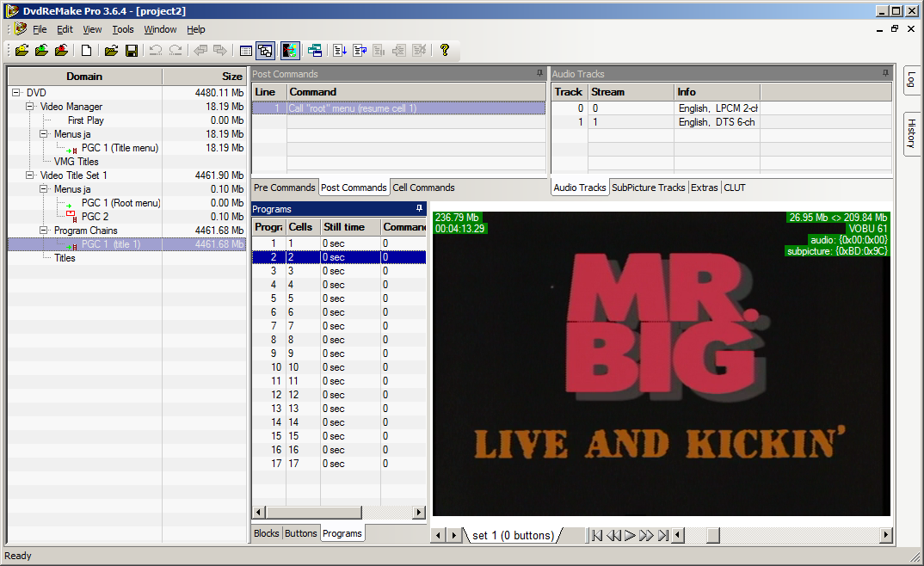Click the list view window icon

click(x=246, y=51)
